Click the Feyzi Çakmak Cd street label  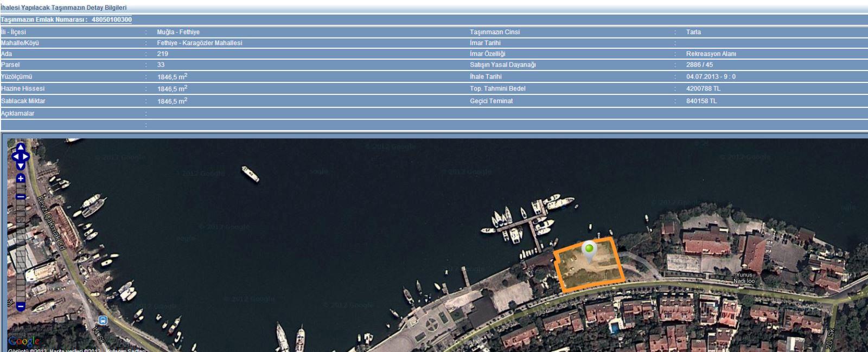click(50, 222)
